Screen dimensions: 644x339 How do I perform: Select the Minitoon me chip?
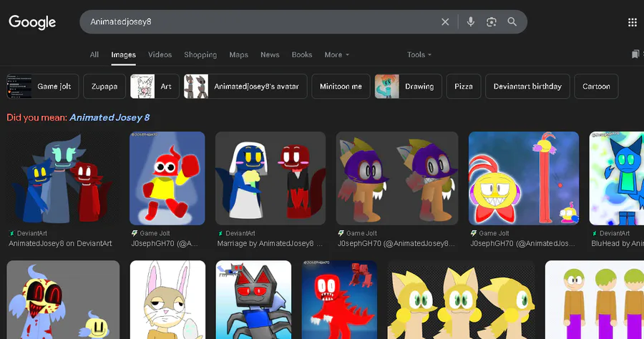341,87
